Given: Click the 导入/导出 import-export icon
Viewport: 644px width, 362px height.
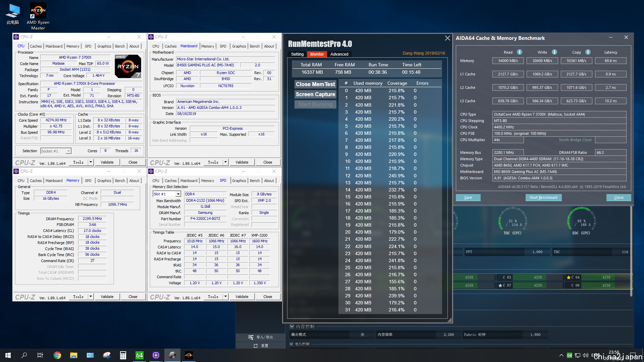Looking at the screenshot, I should [x=251, y=337].
